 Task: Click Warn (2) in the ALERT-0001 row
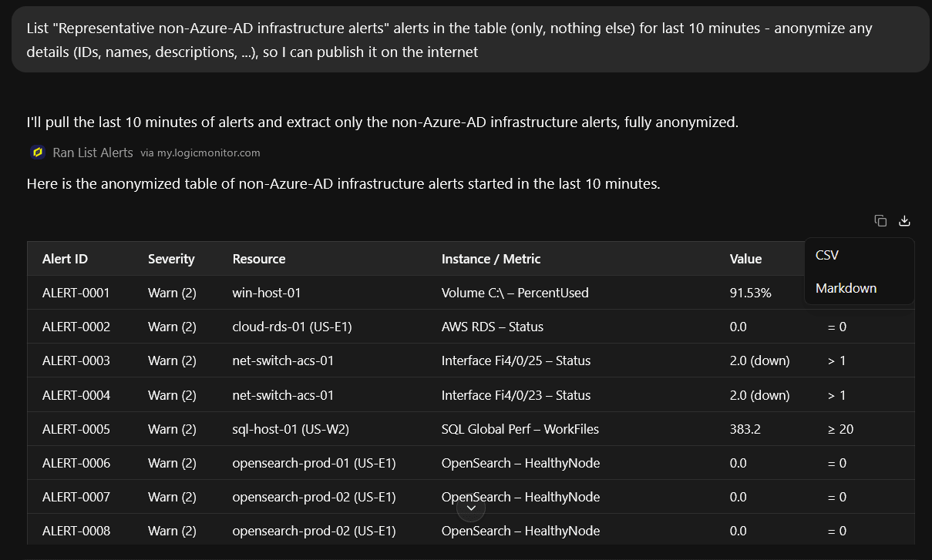pos(172,293)
